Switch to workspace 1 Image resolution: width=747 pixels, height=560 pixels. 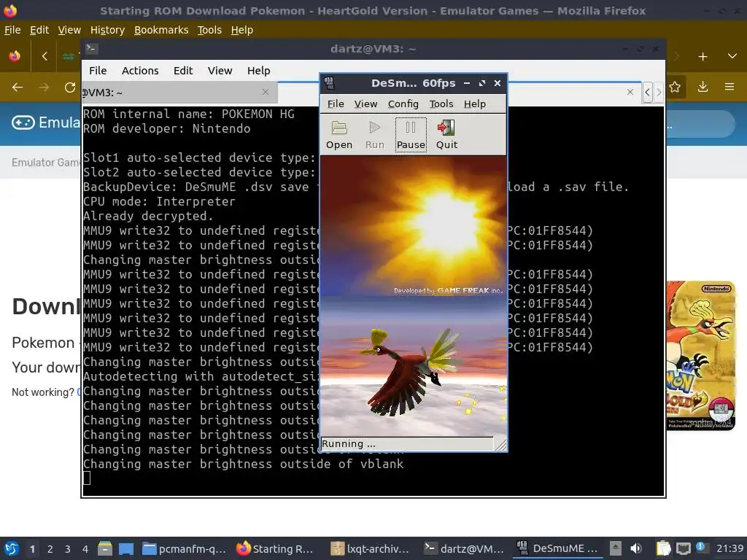pyautogui.click(x=32, y=549)
